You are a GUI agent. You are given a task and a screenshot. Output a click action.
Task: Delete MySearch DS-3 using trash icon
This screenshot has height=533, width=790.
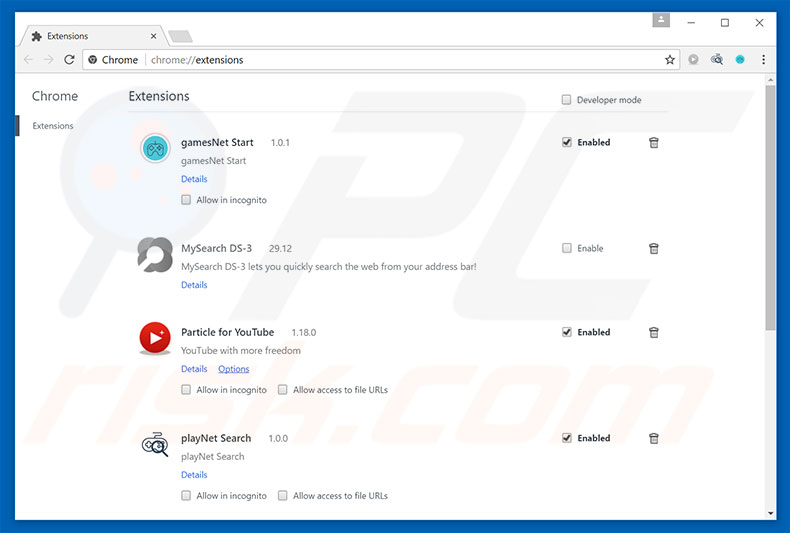[653, 248]
